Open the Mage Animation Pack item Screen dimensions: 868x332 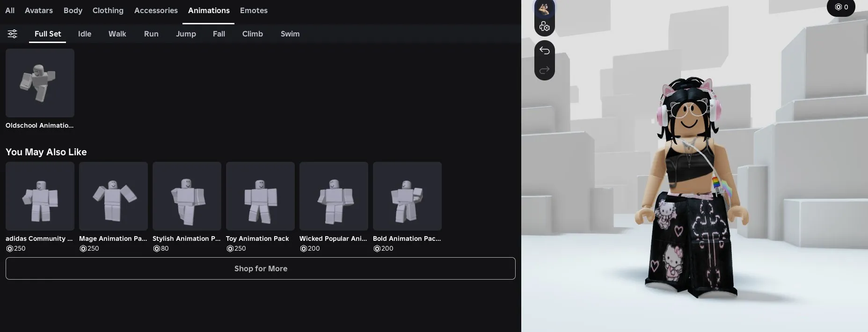click(x=113, y=196)
